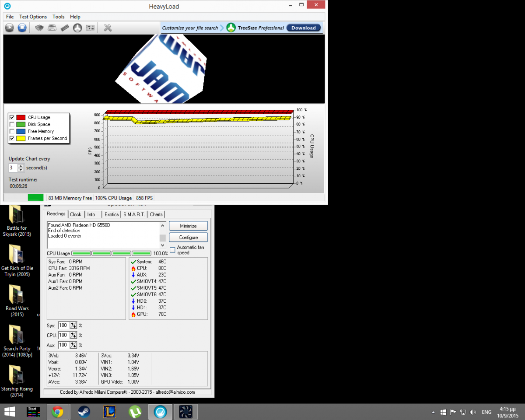Switch to HeavyLoad taskbar button

[x=161, y=412]
